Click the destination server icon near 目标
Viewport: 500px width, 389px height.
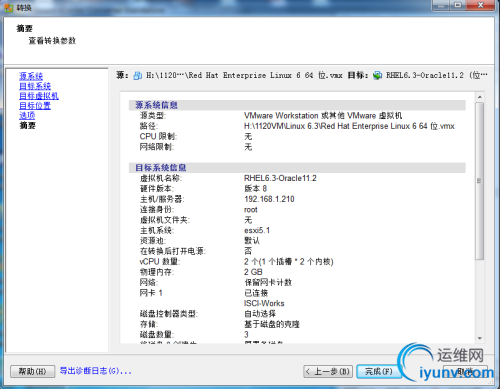pyautogui.click(x=377, y=76)
